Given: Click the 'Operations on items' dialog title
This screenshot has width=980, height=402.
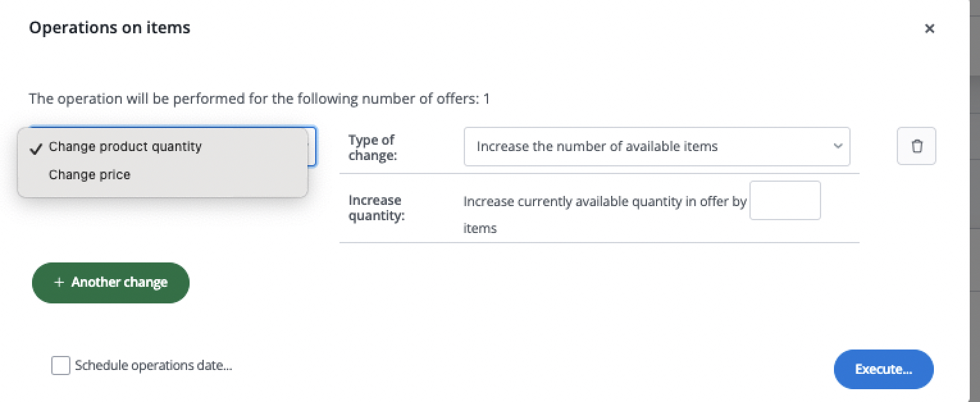Looking at the screenshot, I should (110, 28).
